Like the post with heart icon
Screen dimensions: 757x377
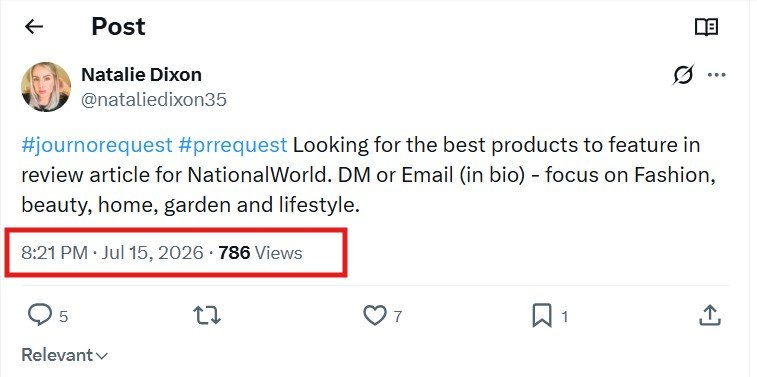click(x=375, y=315)
